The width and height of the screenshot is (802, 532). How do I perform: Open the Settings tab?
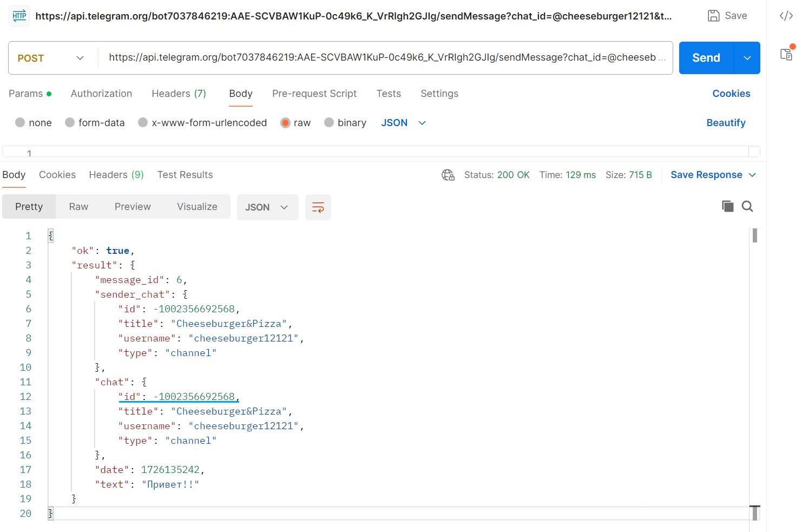coord(439,94)
